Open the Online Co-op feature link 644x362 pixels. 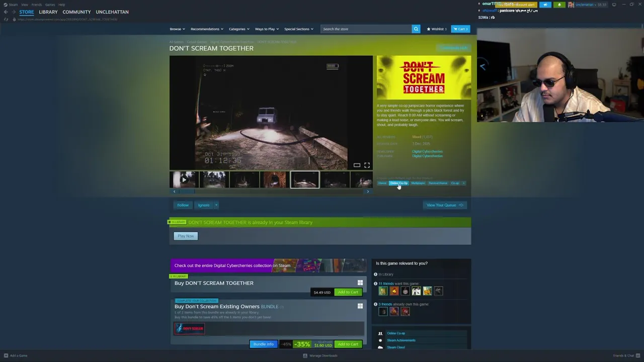(396, 333)
